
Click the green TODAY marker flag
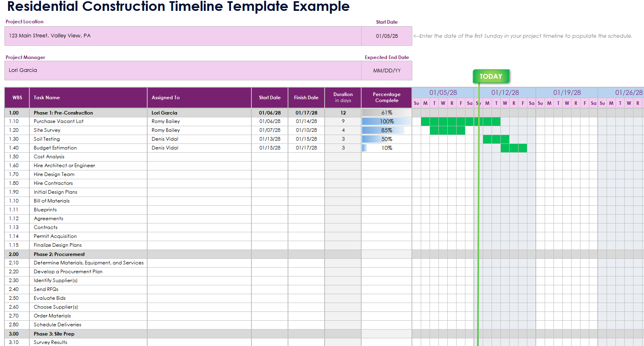tap(491, 76)
